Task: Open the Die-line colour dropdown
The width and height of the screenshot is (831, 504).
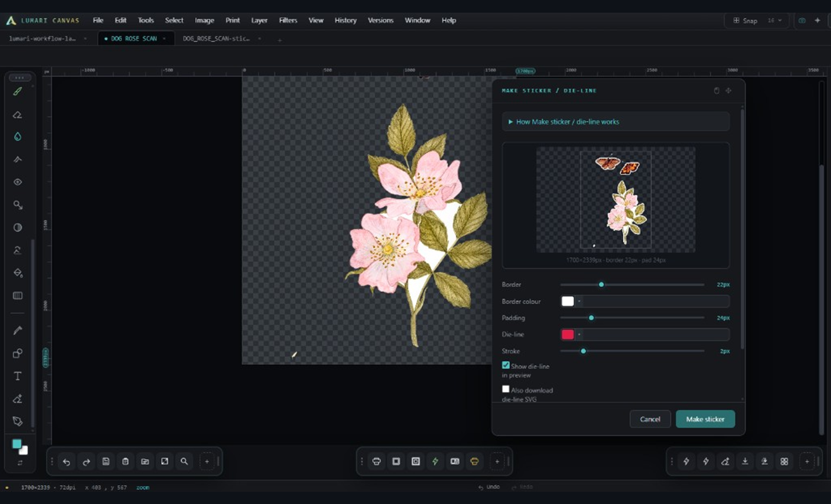Action: click(x=579, y=334)
